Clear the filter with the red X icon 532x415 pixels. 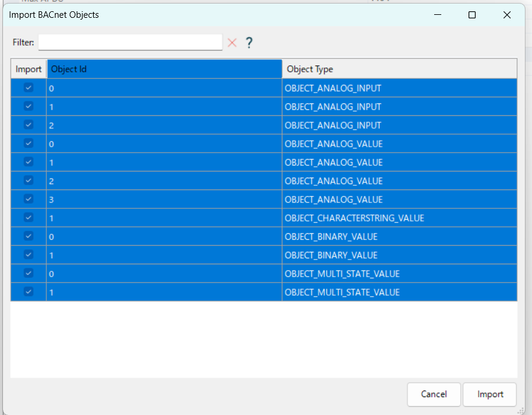(x=232, y=43)
